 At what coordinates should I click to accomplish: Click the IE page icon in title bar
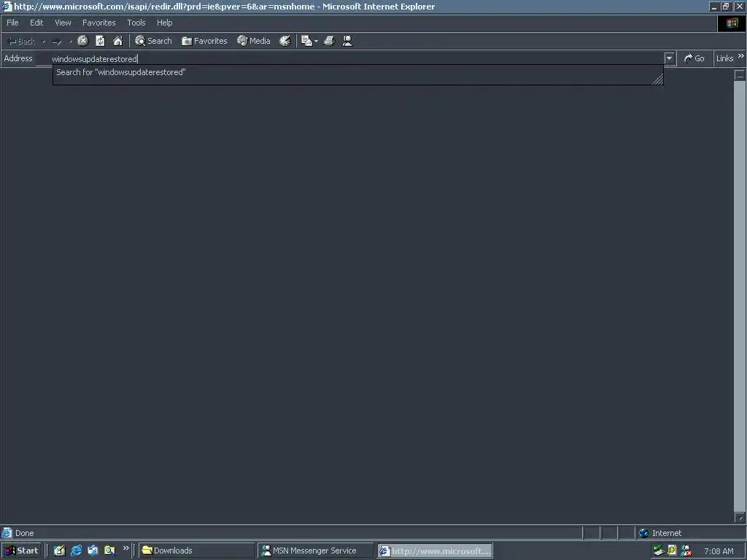click(x=7, y=7)
